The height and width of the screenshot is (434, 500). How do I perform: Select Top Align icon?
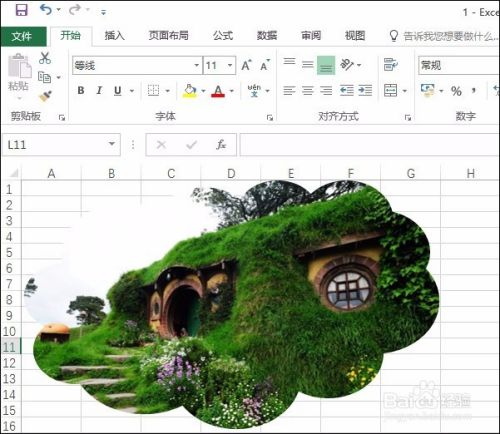pyautogui.click(x=289, y=62)
